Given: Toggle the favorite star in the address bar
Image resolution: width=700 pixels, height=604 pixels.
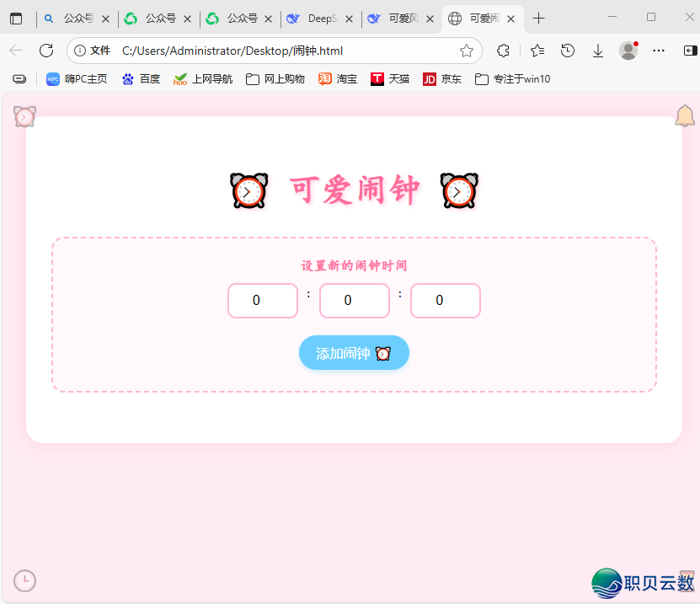Looking at the screenshot, I should 467,51.
